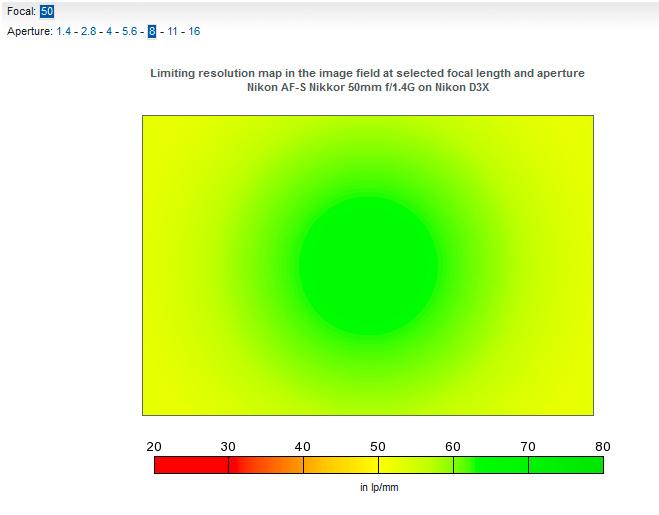Image resolution: width=659 pixels, height=515 pixels.
Task: Click the green 60-70 legend segment
Action: [x=491, y=465]
